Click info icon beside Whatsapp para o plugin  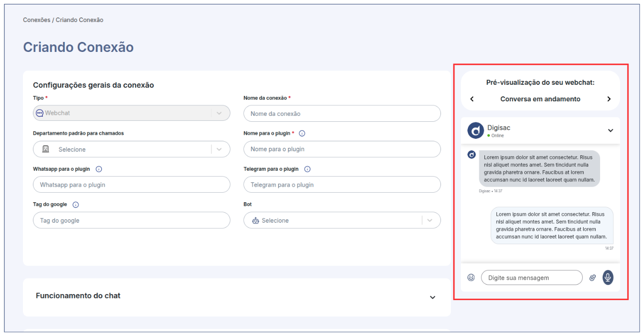click(99, 169)
